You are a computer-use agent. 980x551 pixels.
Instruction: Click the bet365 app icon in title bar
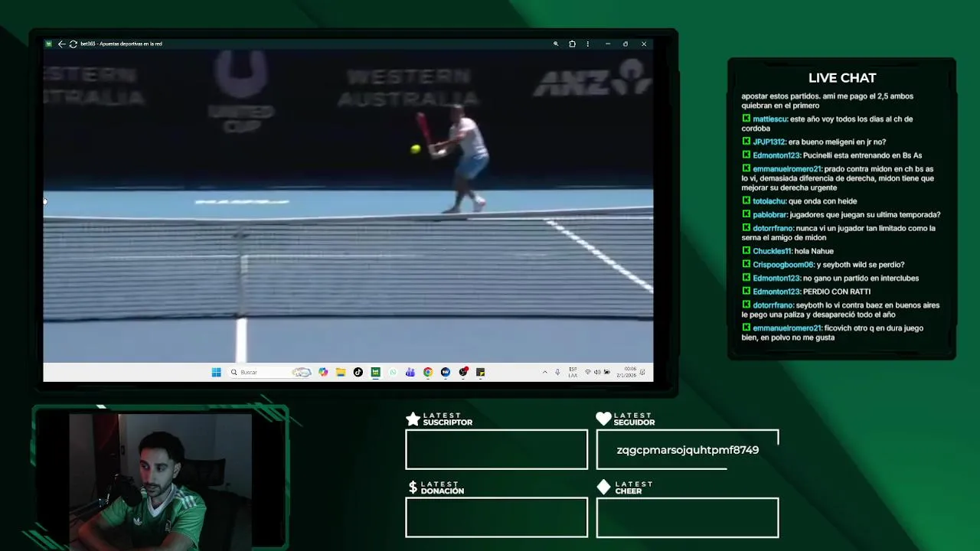coord(49,44)
